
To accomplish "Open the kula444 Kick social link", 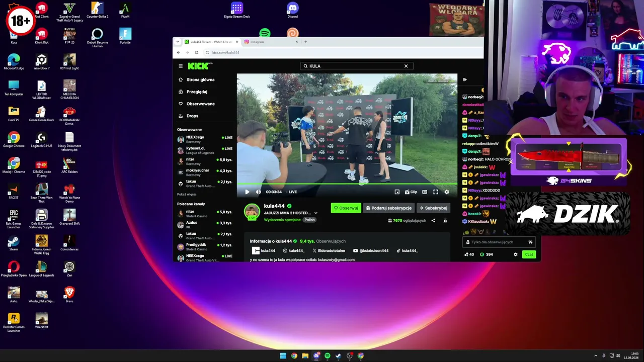I will click(x=264, y=250).
